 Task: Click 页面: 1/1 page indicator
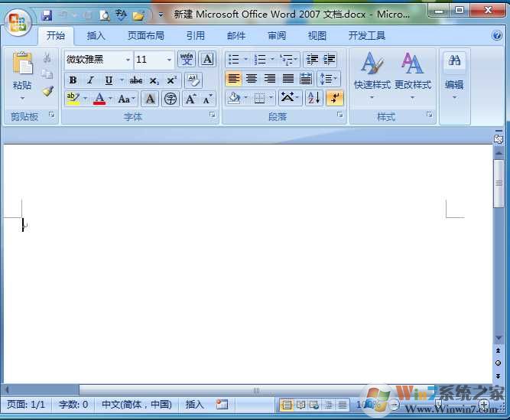click(x=26, y=405)
